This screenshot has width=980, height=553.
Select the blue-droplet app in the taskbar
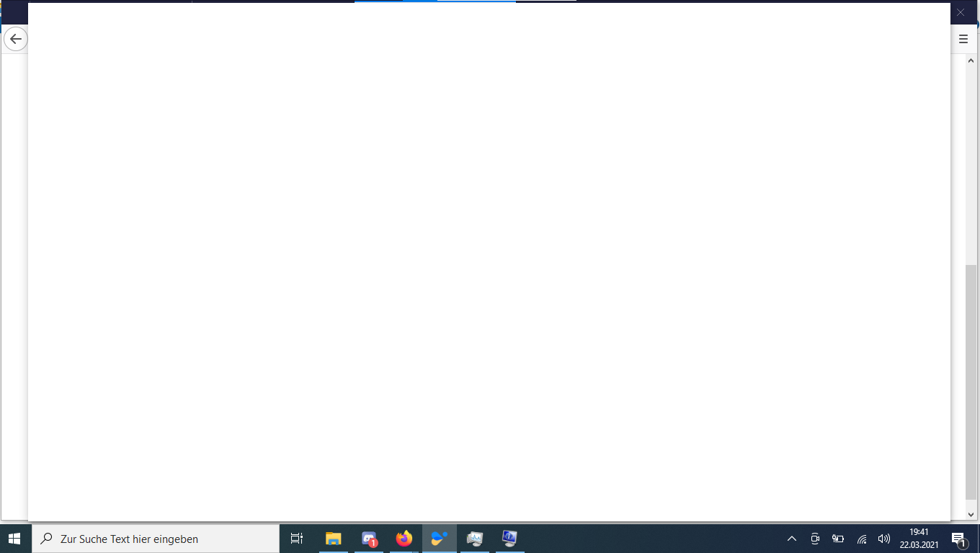click(439, 538)
